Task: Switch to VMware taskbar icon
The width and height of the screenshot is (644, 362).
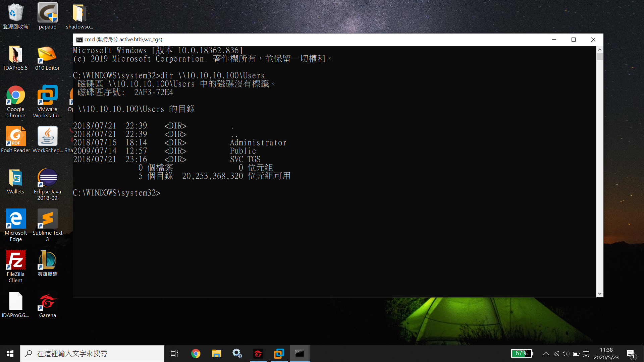Action: click(279, 354)
